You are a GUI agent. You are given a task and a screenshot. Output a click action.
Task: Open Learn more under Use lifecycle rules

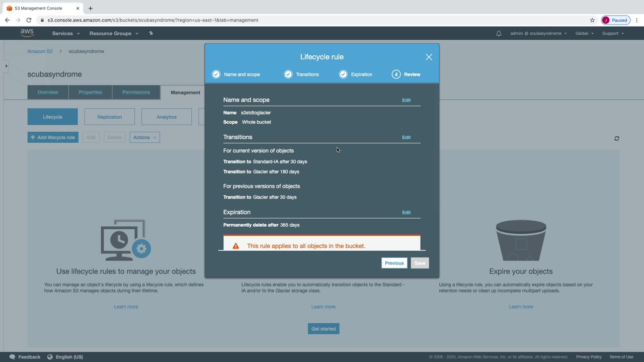(x=126, y=307)
